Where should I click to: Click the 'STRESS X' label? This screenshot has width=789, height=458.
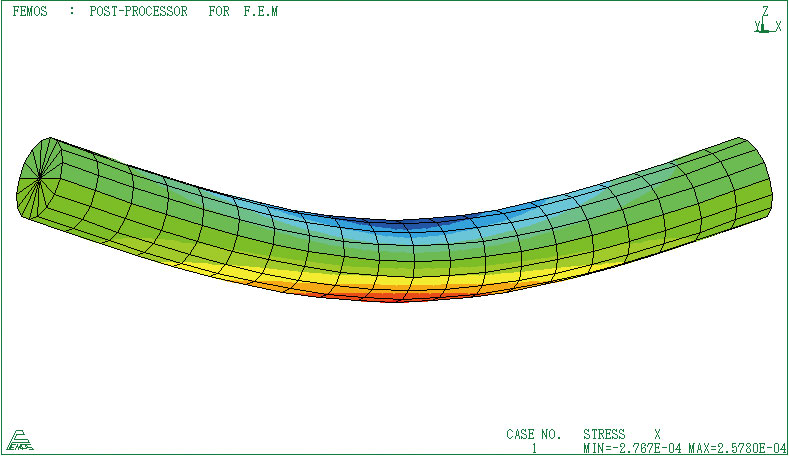(x=621, y=434)
